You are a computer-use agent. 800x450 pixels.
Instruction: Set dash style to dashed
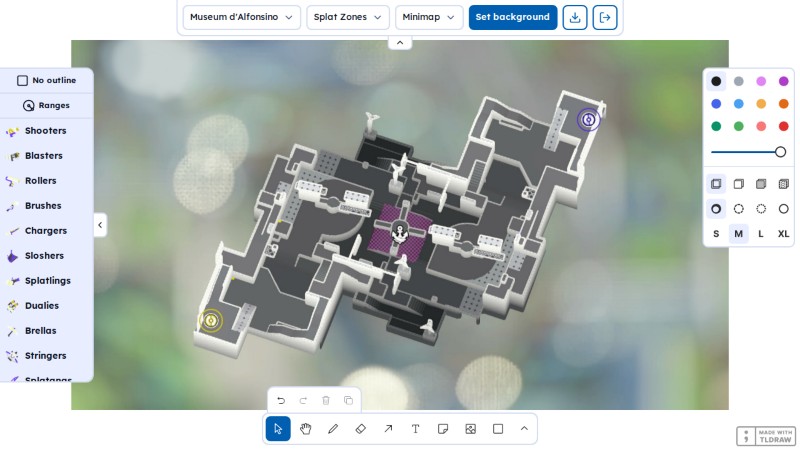point(739,209)
